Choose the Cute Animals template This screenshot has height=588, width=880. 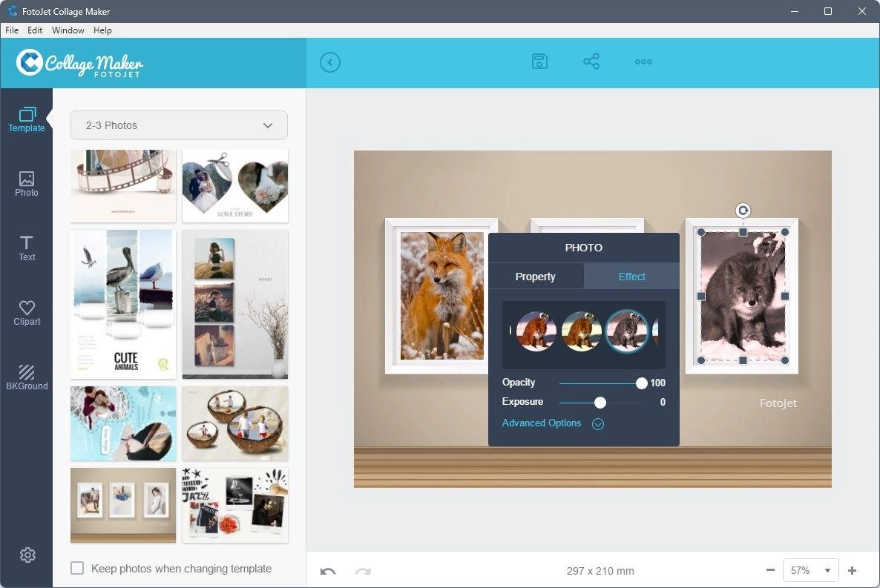tap(123, 304)
